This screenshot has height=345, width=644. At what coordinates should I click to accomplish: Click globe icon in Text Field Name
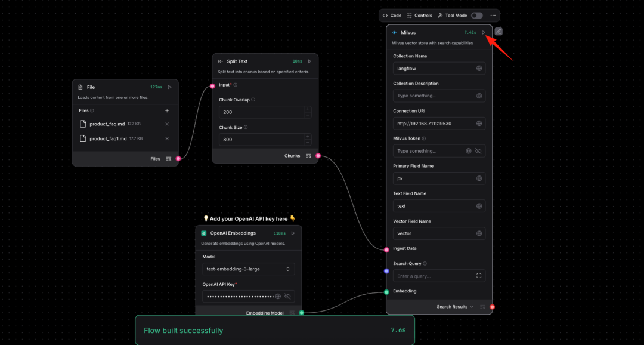[x=479, y=206]
